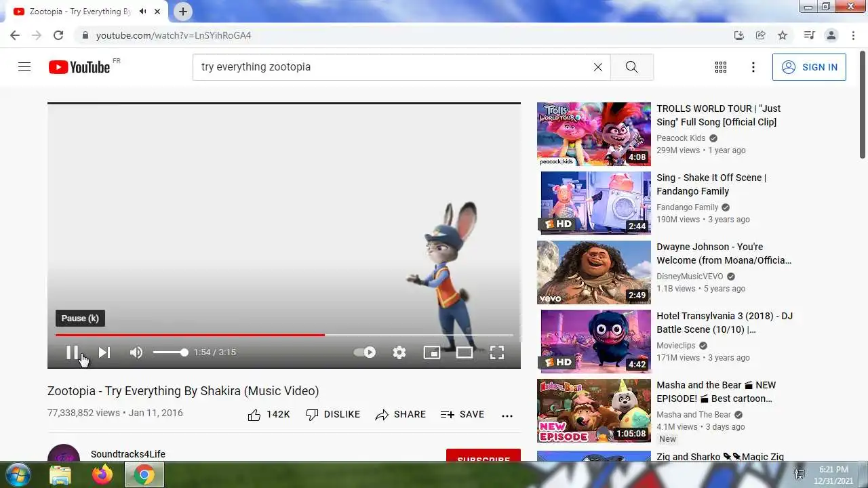
Task: Install app icon in address bar
Action: pos(739,35)
